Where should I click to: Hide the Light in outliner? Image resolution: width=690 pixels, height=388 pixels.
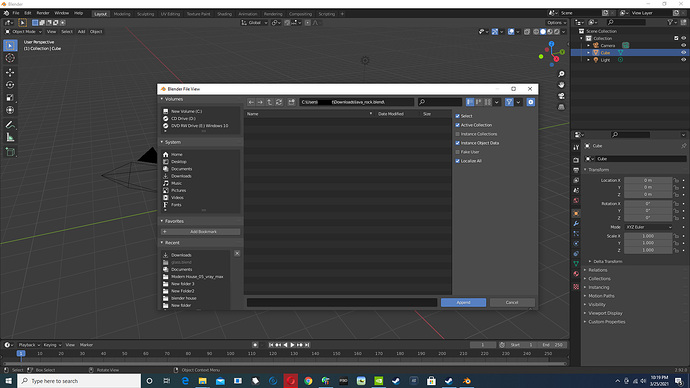683,60
